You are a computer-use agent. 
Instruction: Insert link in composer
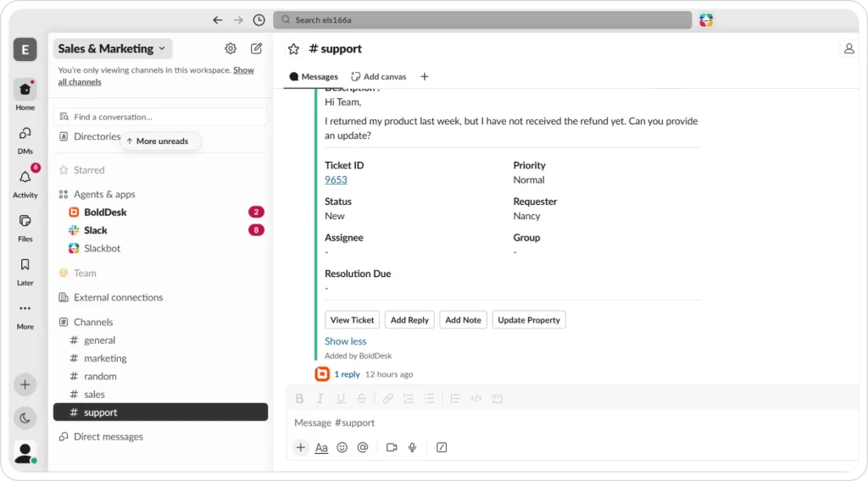coord(387,399)
